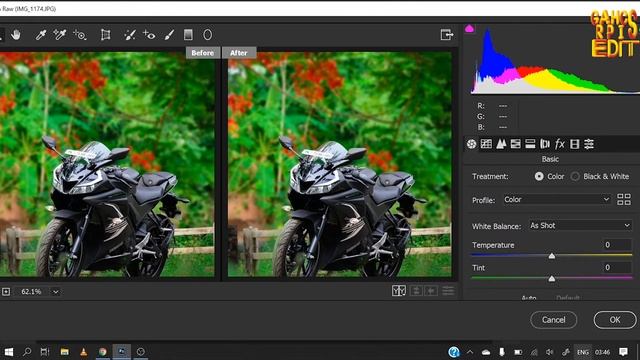Viewport: 640px width, 360px height.
Task: Select the Graduated Filter tool
Action: coord(188,35)
